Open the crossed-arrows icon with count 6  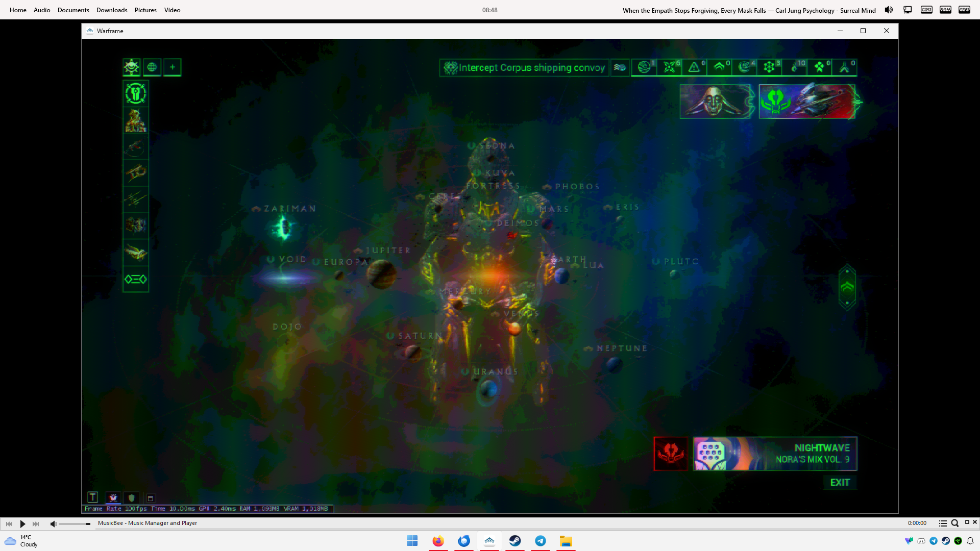pos(670,67)
